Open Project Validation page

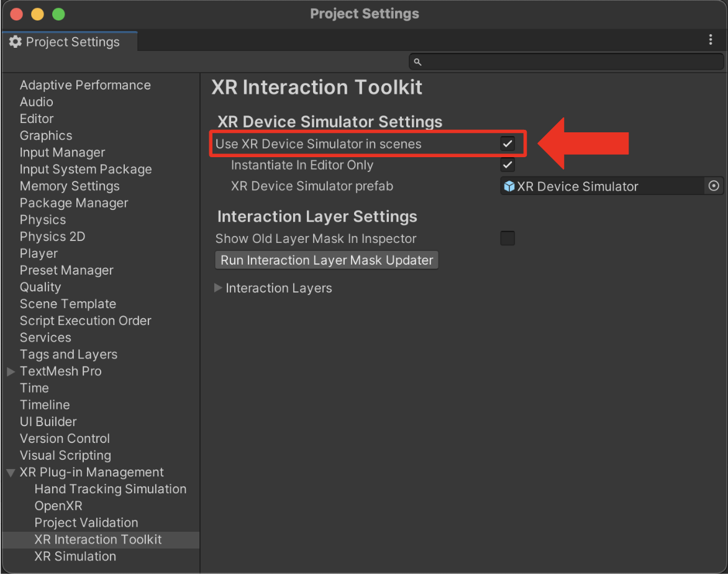click(x=86, y=522)
